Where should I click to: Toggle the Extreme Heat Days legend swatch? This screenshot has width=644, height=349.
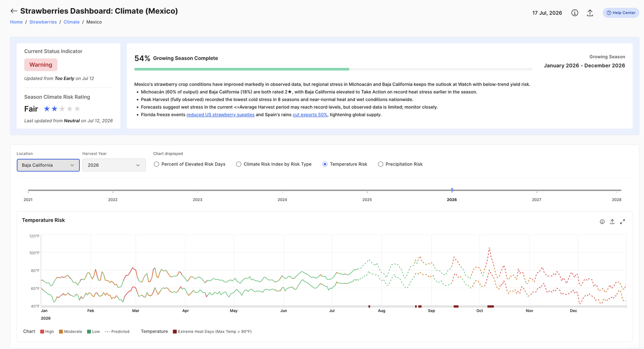pyautogui.click(x=175, y=331)
